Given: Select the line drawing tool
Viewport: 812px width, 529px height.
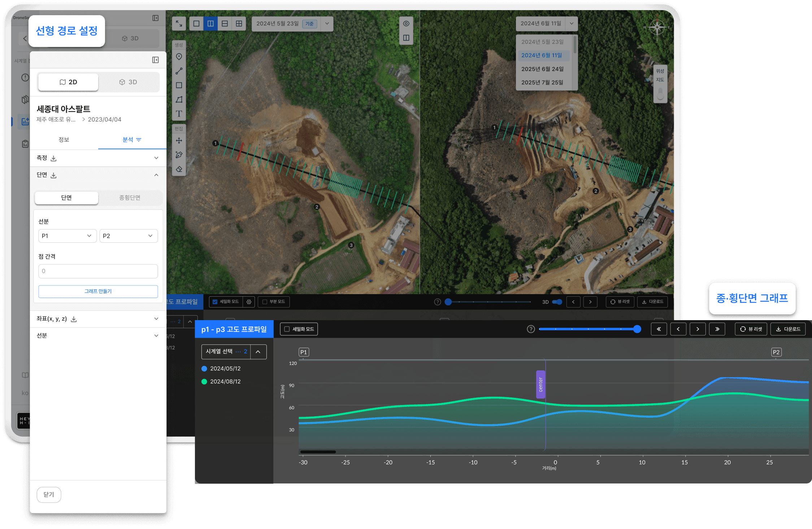Looking at the screenshot, I should tap(179, 71).
